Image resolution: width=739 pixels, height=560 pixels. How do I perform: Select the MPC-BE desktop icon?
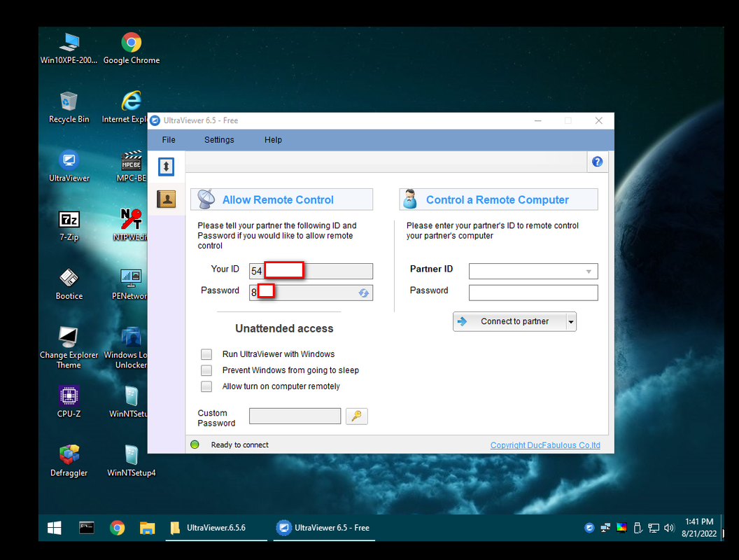tap(132, 166)
